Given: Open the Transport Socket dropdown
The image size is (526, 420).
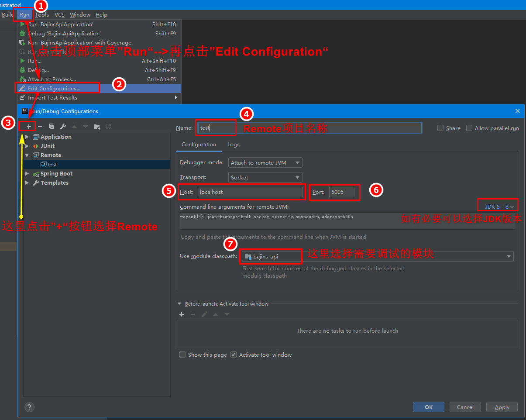Looking at the screenshot, I should coord(265,177).
